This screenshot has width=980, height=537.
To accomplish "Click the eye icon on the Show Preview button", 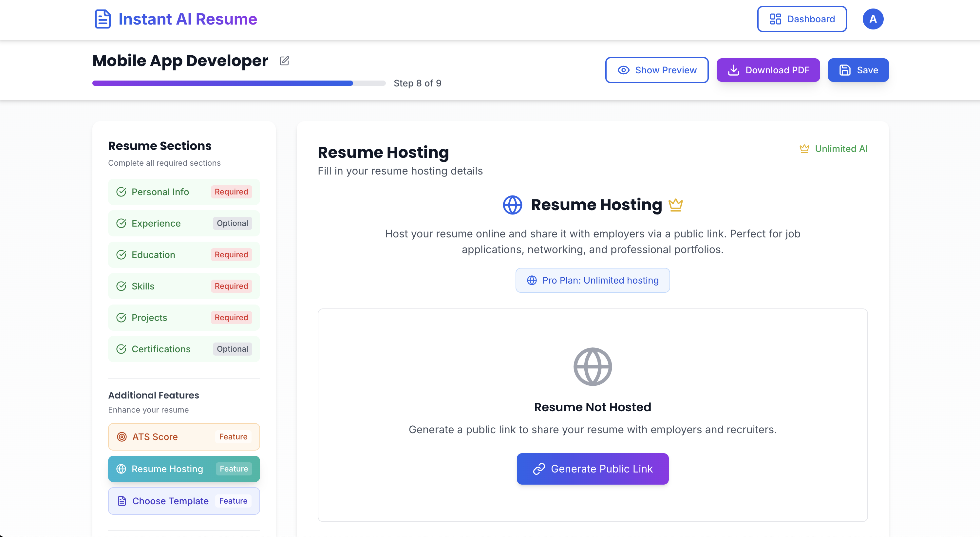I will pyautogui.click(x=623, y=70).
